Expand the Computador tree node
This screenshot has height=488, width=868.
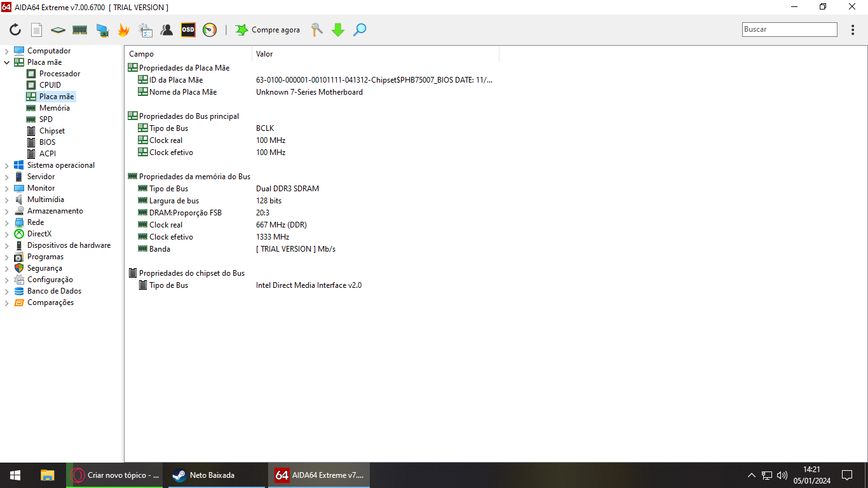tap(7, 51)
